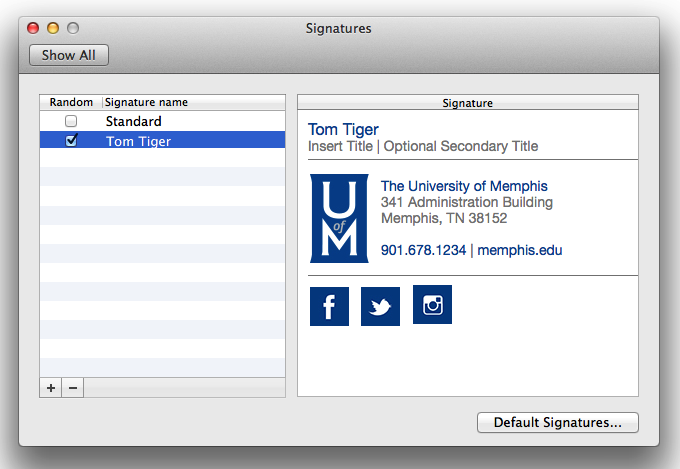Remove signature with minus button
Image resolution: width=680 pixels, height=469 pixels.
coord(72,388)
